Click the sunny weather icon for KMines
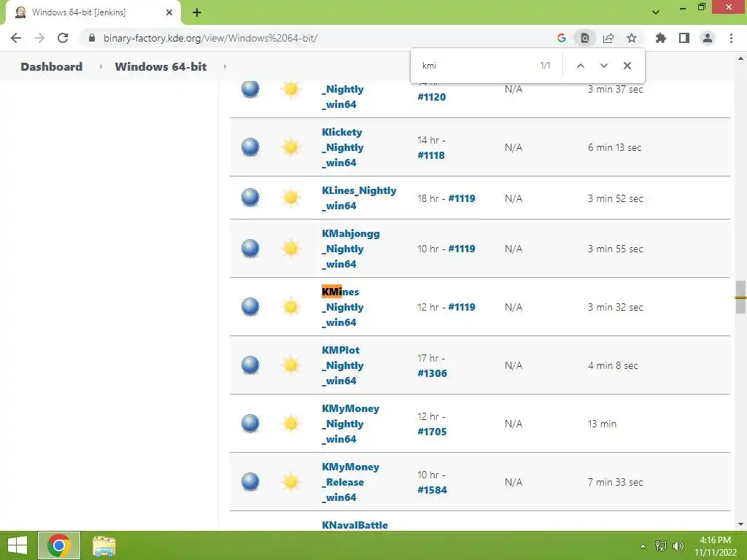 coord(290,307)
